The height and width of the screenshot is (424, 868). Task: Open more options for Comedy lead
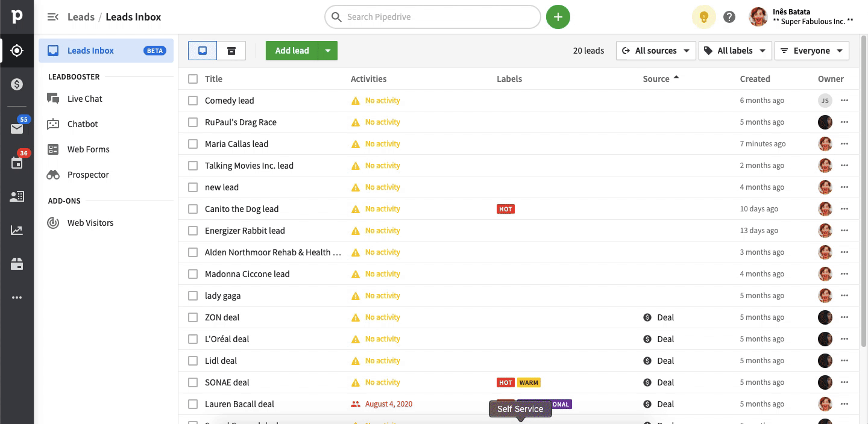click(844, 101)
